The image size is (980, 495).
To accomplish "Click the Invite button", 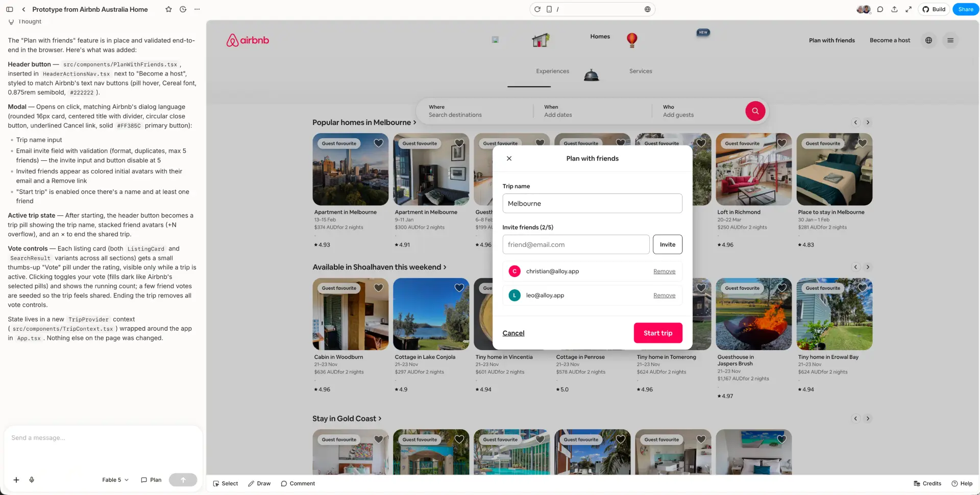I will tap(667, 244).
